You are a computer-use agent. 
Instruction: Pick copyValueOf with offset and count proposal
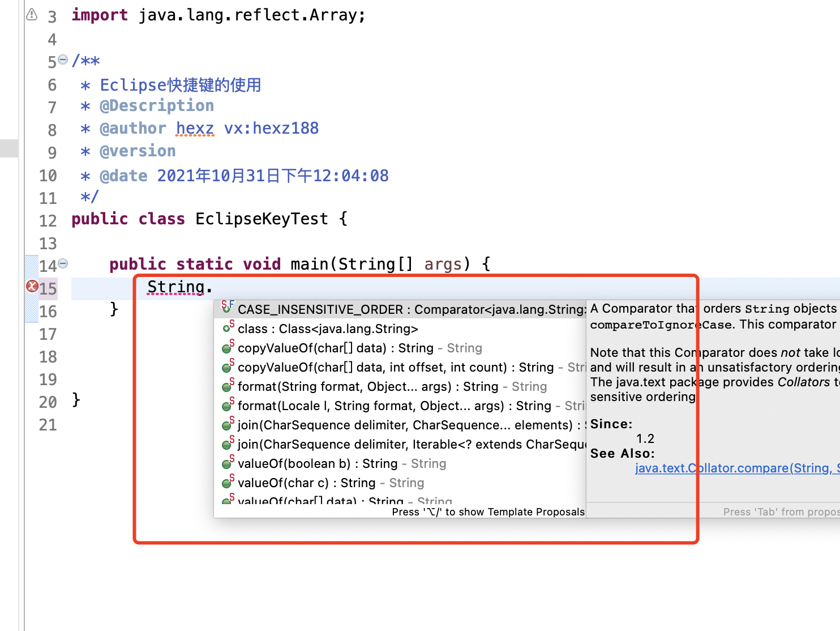395,368
